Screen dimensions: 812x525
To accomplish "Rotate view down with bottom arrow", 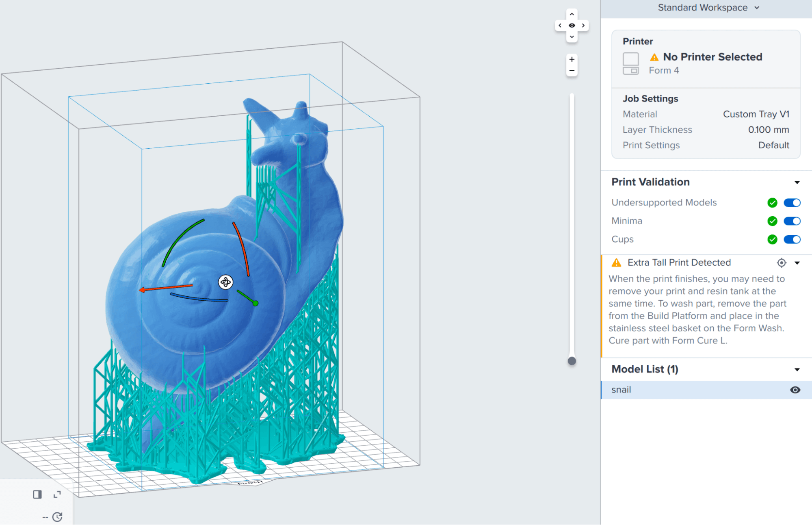I will pyautogui.click(x=572, y=37).
